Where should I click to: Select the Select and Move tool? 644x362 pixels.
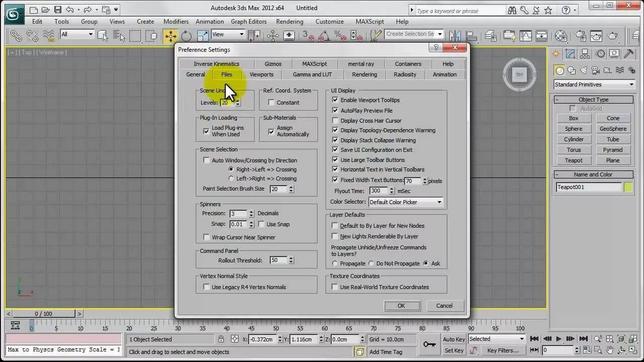[171, 36]
